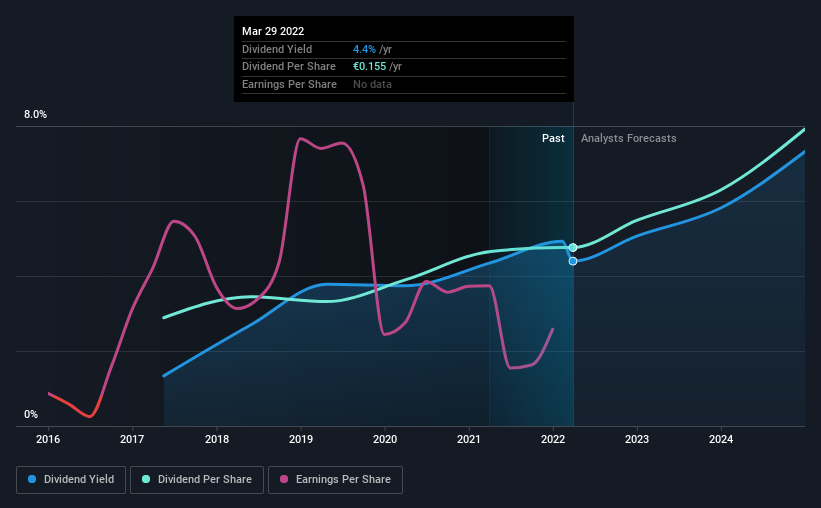Click the €0.155 dividend per share value
The image size is (821, 508).
370,67
